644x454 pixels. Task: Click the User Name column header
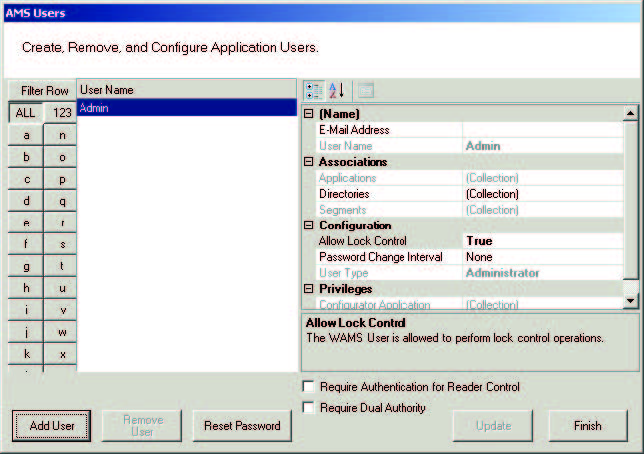point(186,90)
